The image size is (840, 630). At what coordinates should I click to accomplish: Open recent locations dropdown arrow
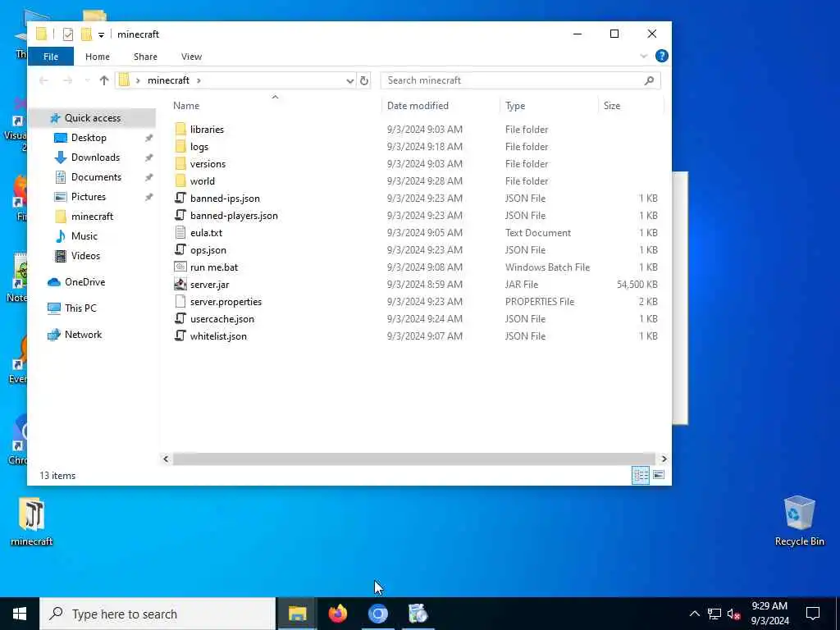87,80
